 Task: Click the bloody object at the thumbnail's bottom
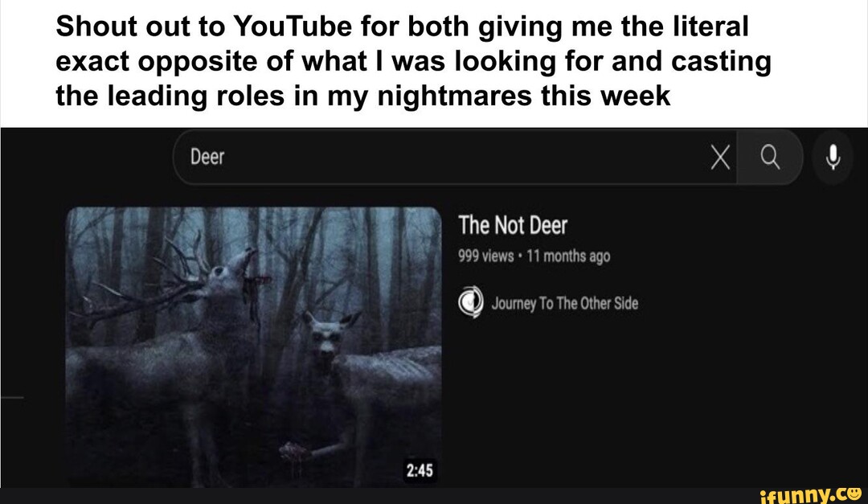[294, 453]
